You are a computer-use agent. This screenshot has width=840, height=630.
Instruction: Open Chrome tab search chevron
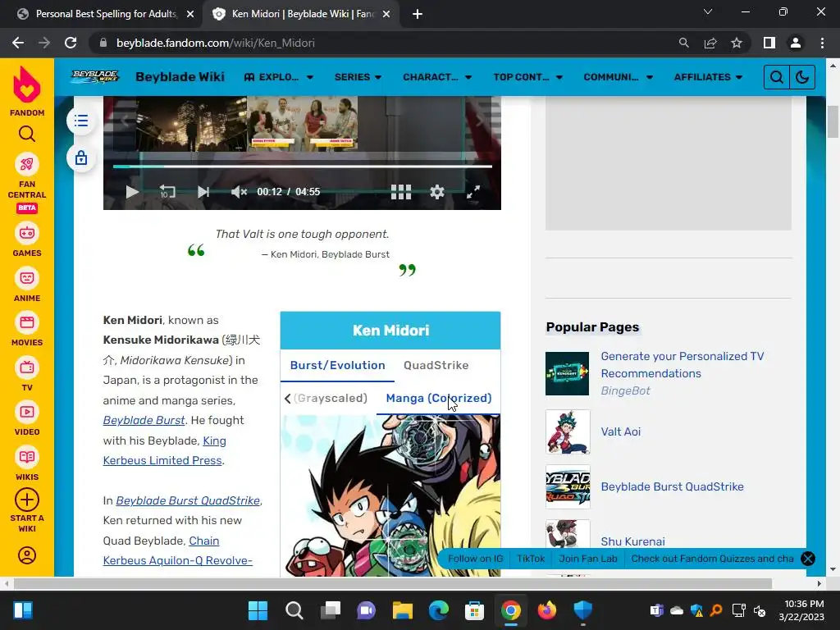point(708,11)
